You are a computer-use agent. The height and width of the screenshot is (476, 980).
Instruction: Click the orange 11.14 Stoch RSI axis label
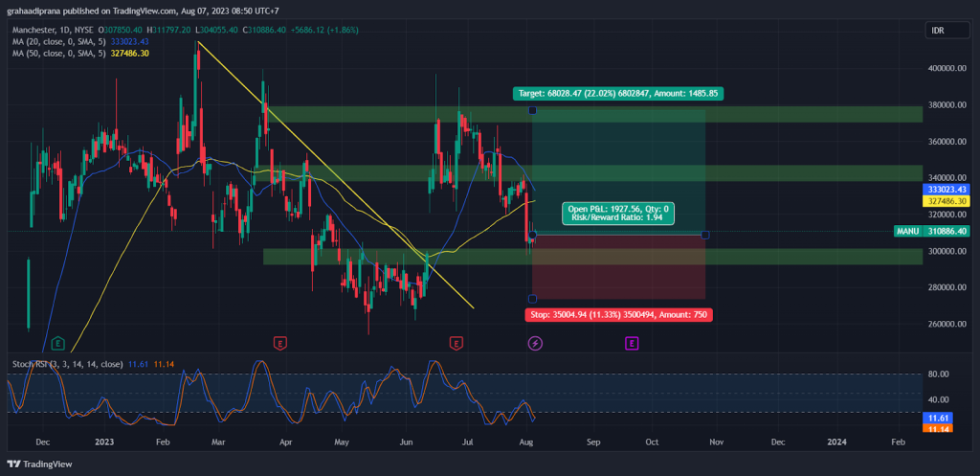(936, 428)
